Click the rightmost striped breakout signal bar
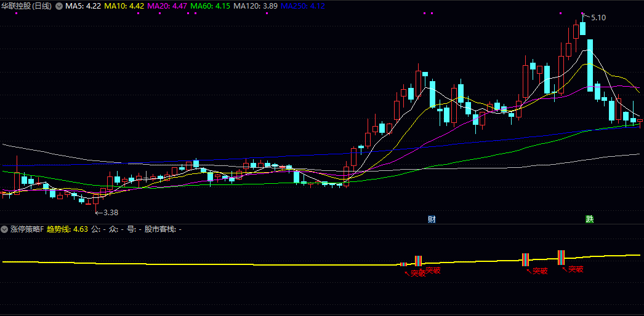The image size is (644, 316). (x=561, y=258)
